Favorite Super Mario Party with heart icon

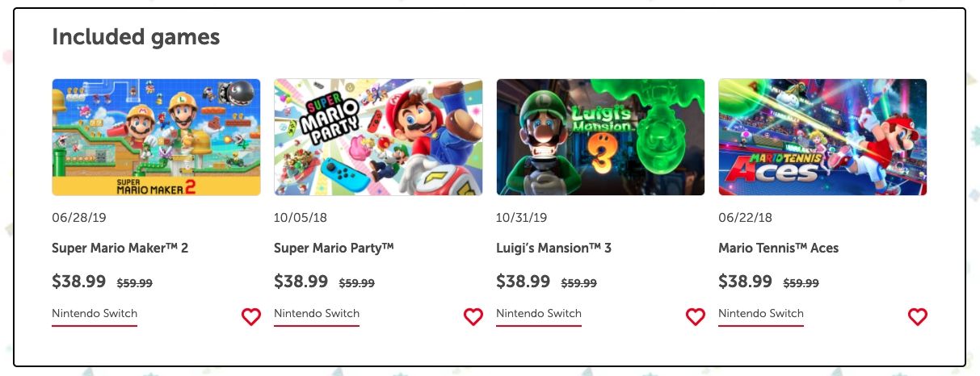(x=473, y=317)
